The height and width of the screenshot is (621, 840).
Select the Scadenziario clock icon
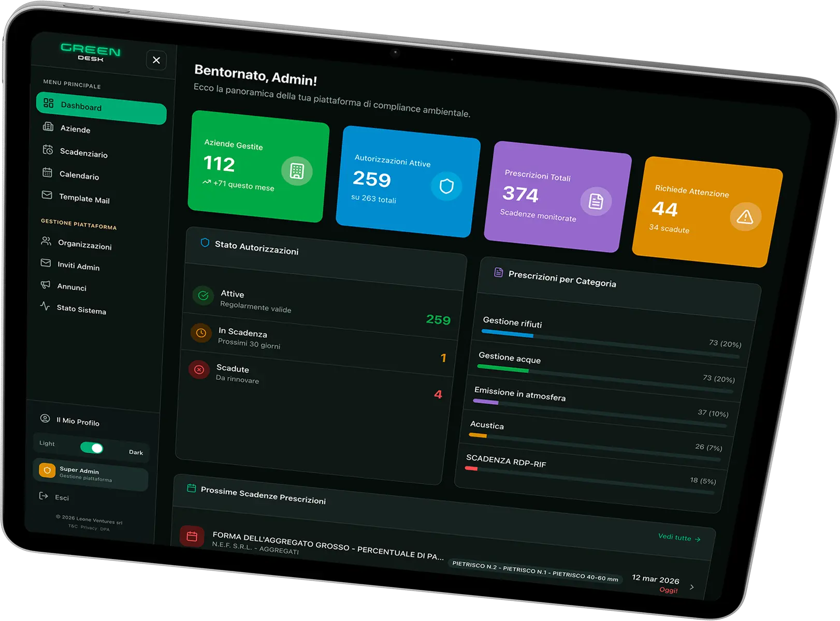tap(47, 151)
